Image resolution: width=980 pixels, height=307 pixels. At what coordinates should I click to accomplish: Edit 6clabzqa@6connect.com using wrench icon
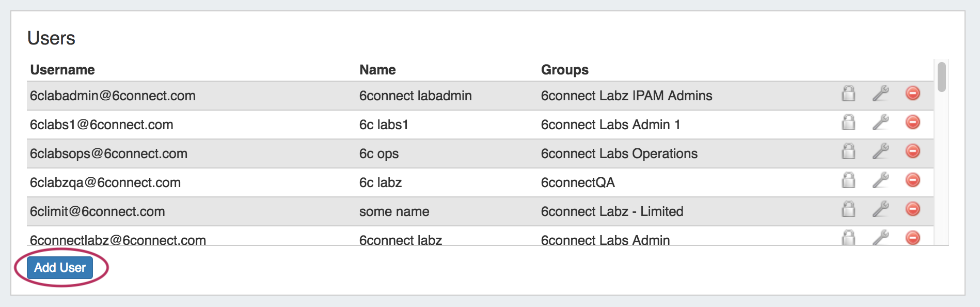coord(880,180)
